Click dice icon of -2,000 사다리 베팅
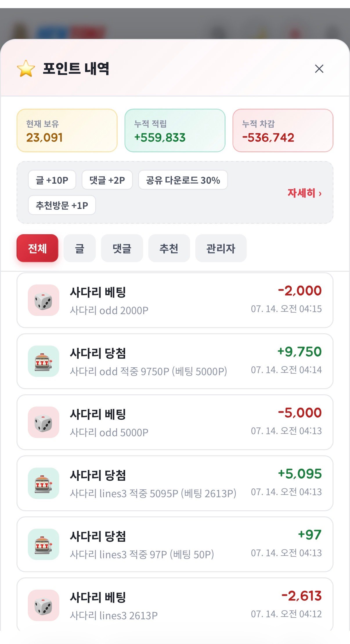Image resolution: width=350 pixels, height=644 pixels. coord(44,300)
